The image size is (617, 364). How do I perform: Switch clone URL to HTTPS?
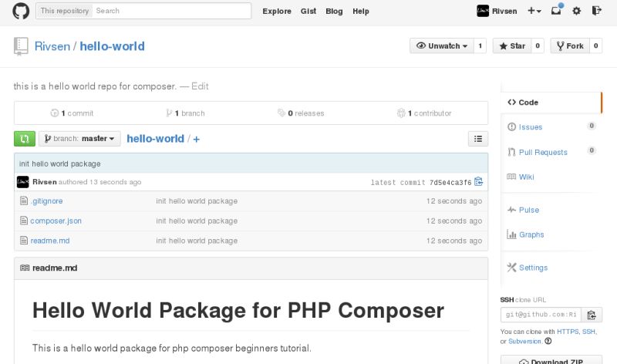pos(568,332)
